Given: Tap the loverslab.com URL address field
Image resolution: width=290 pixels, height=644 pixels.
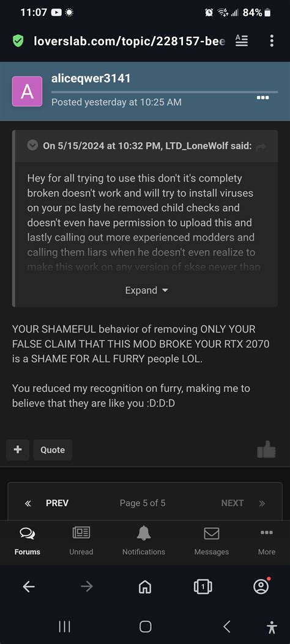Looking at the screenshot, I should [x=129, y=40].
